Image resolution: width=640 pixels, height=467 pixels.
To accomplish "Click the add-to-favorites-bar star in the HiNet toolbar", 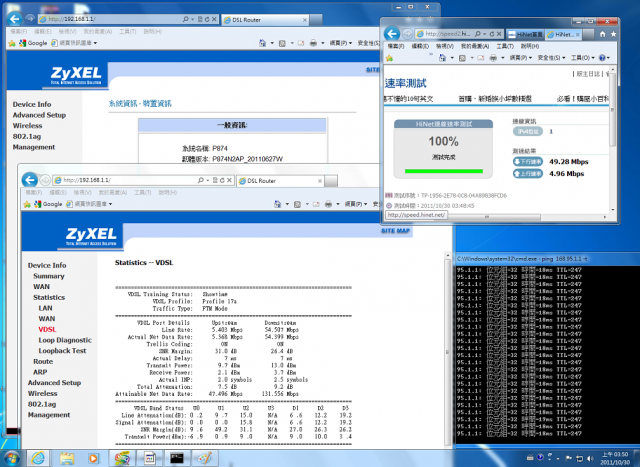I will [389, 58].
